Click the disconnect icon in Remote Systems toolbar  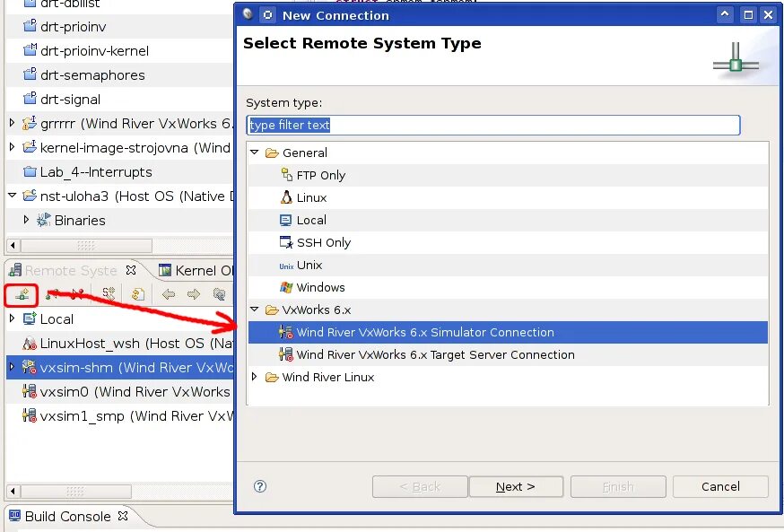(x=77, y=294)
